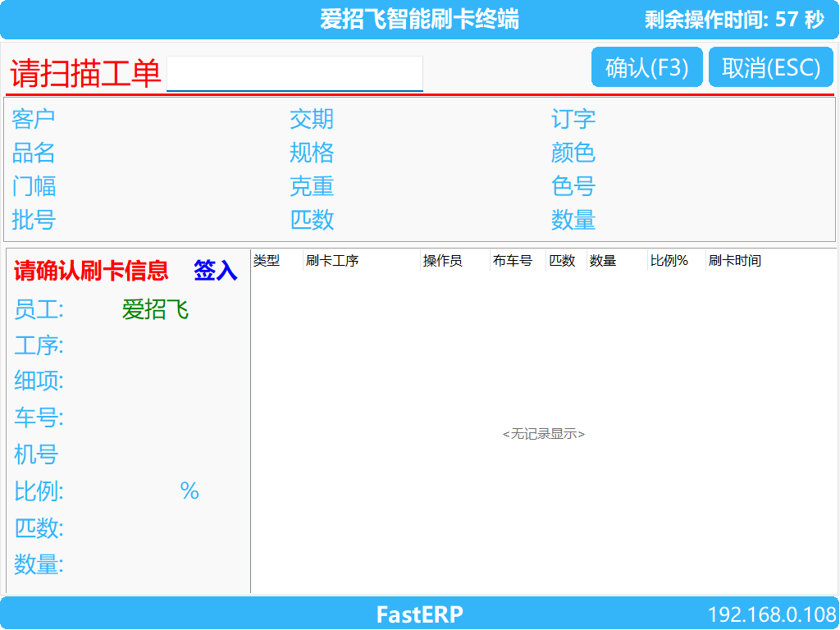Image resolution: width=840 pixels, height=630 pixels.
Task: Click the work order scan input field
Action: (295, 71)
